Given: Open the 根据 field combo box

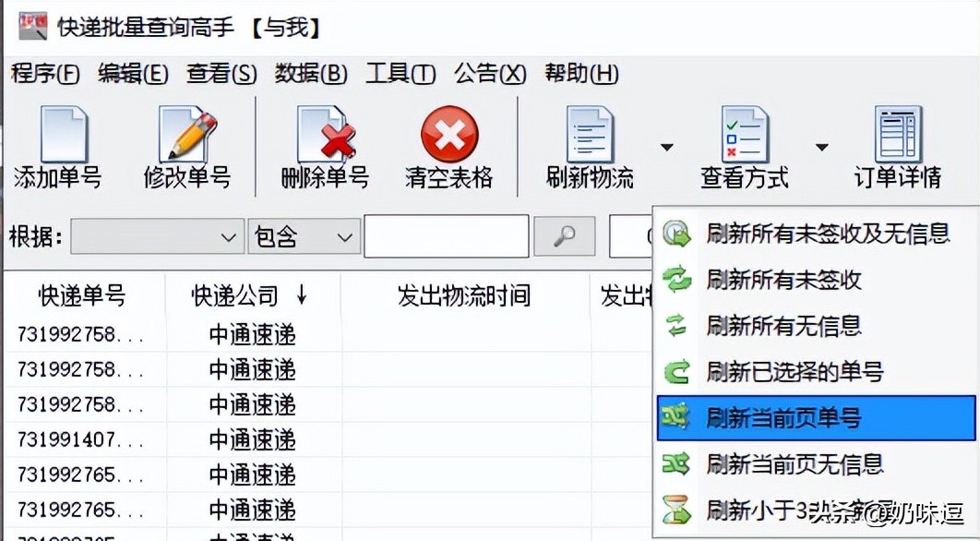Looking at the screenshot, I should (x=157, y=236).
